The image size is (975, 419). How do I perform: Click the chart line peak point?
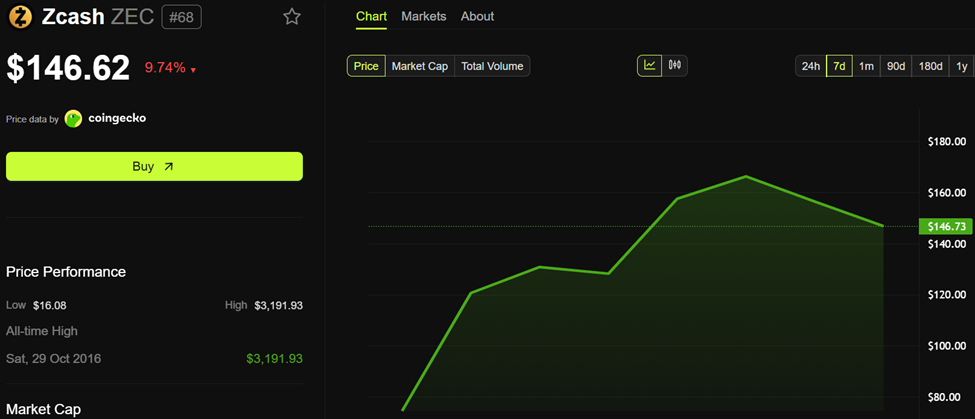pos(746,177)
